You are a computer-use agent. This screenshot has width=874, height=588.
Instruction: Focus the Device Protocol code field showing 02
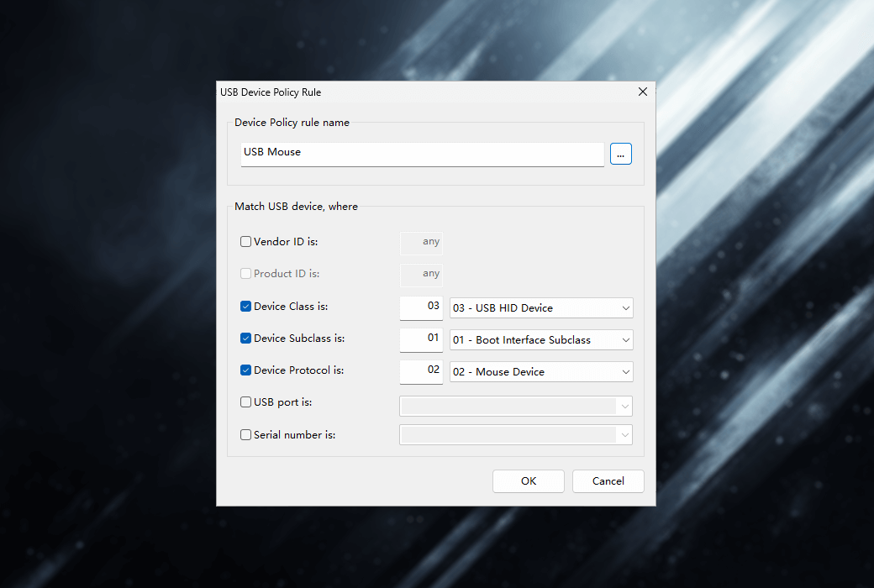(421, 371)
